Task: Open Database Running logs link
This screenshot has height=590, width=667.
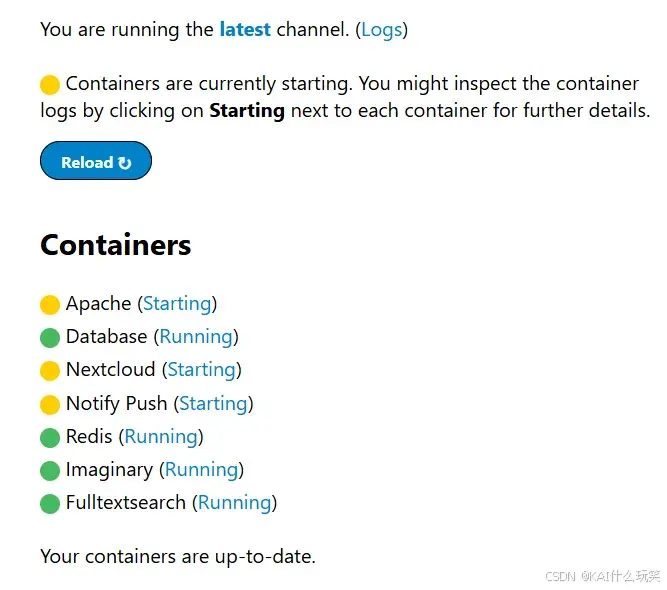Action: 196,337
